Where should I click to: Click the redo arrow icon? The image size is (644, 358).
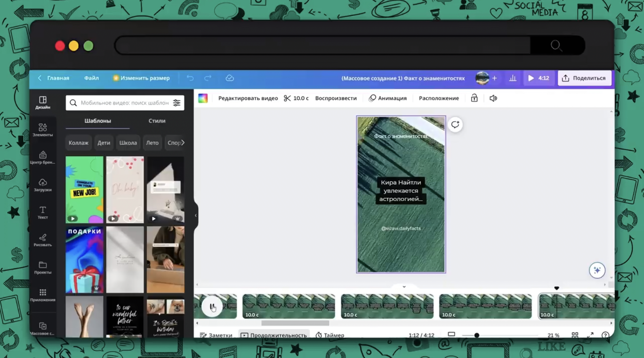click(208, 78)
